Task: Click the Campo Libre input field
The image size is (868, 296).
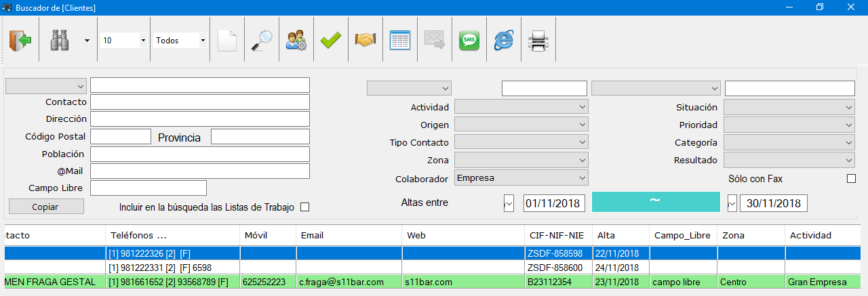Action: pyautogui.click(x=149, y=188)
